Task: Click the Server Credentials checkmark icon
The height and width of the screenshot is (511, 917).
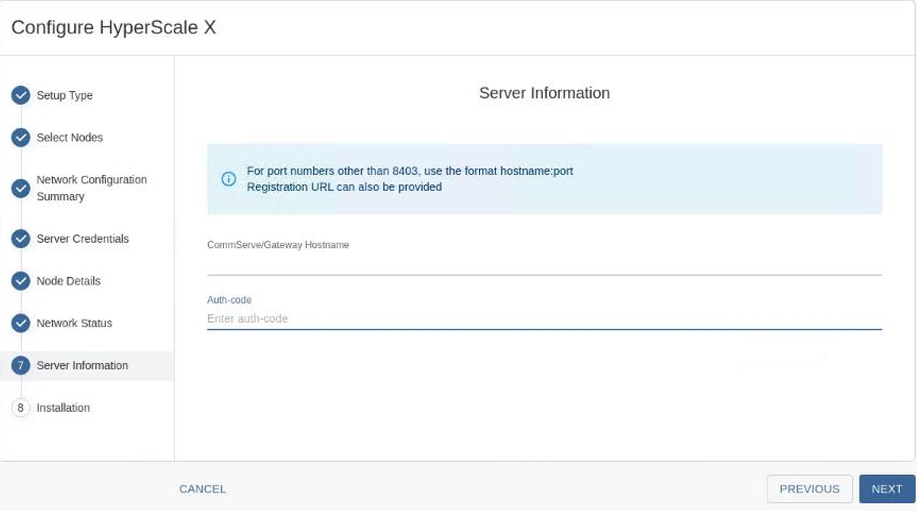Action: [x=20, y=239]
